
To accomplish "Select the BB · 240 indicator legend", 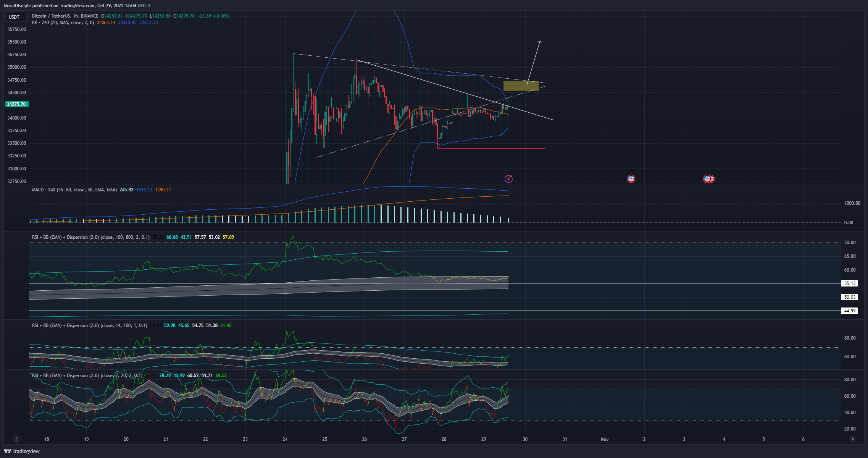I will (x=63, y=23).
